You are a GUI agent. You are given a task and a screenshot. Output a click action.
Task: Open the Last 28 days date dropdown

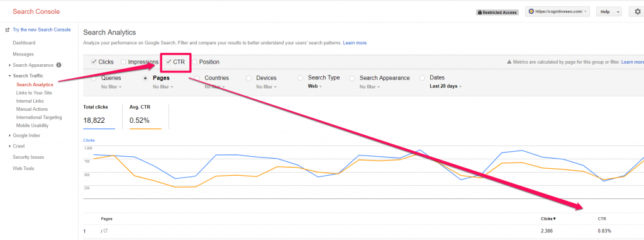[x=445, y=86]
